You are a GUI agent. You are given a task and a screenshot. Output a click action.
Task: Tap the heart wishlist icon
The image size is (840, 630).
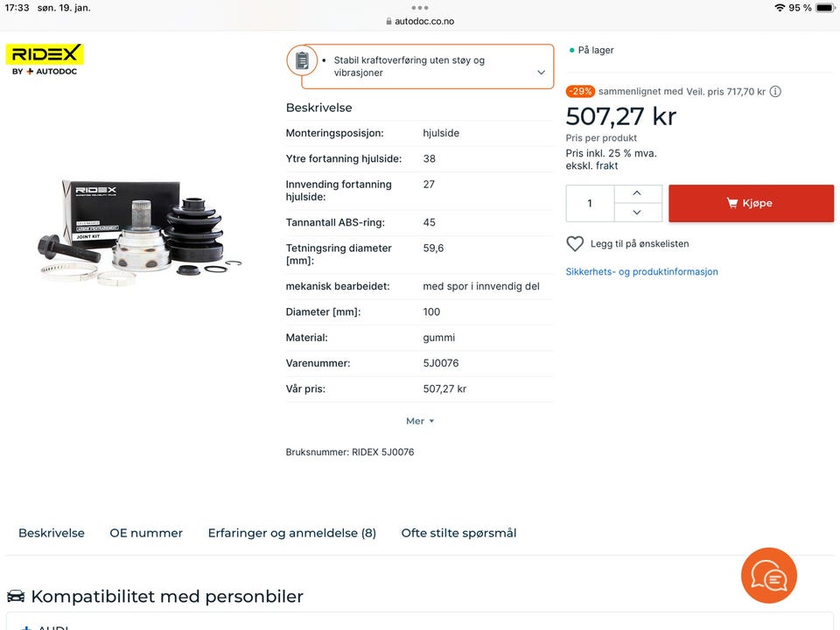(575, 244)
